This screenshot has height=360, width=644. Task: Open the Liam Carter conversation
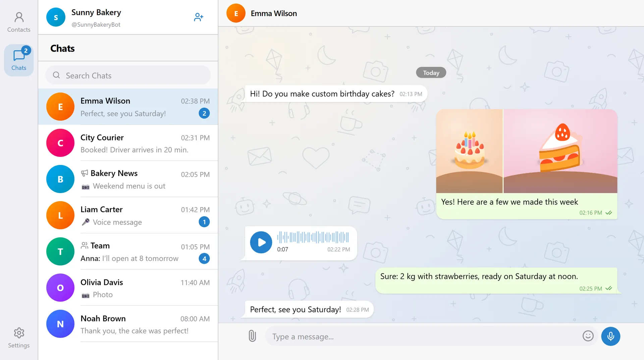point(128,216)
